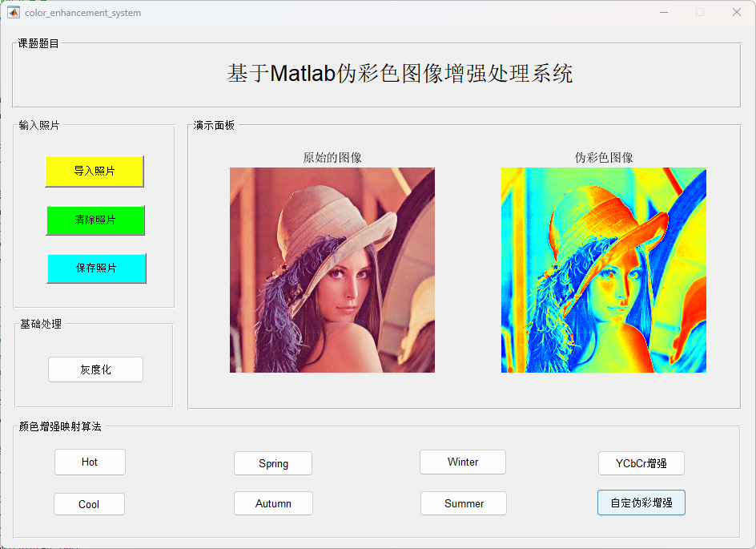Viewport: 756px width, 549px height.
Task: Run the YCbCr增强 enhancement
Action: 641,463
